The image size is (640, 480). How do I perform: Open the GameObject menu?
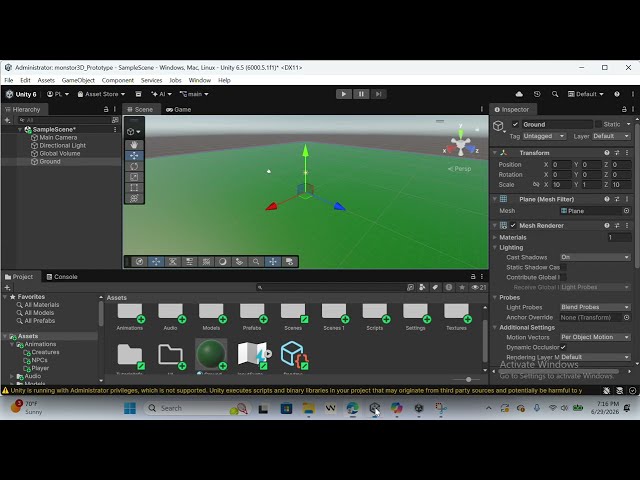click(78, 80)
